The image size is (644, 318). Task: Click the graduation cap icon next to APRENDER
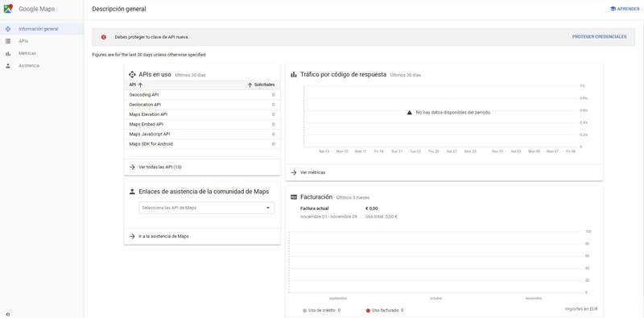click(x=613, y=9)
